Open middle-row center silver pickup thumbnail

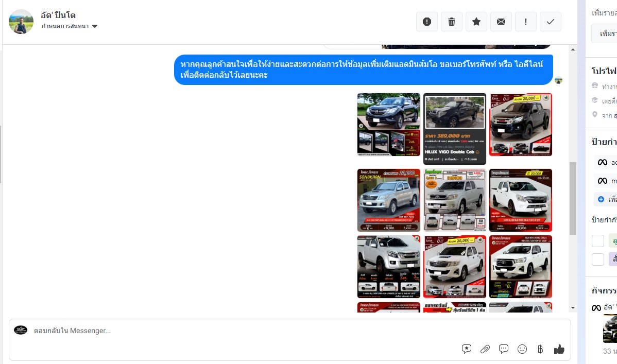tap(454, 200)
